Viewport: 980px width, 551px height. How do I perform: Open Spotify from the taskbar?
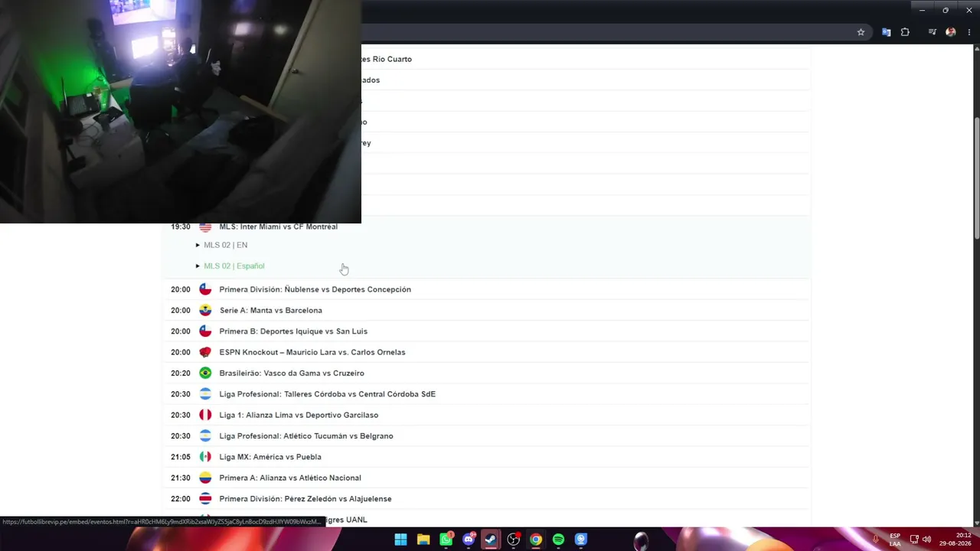(558, 540)
